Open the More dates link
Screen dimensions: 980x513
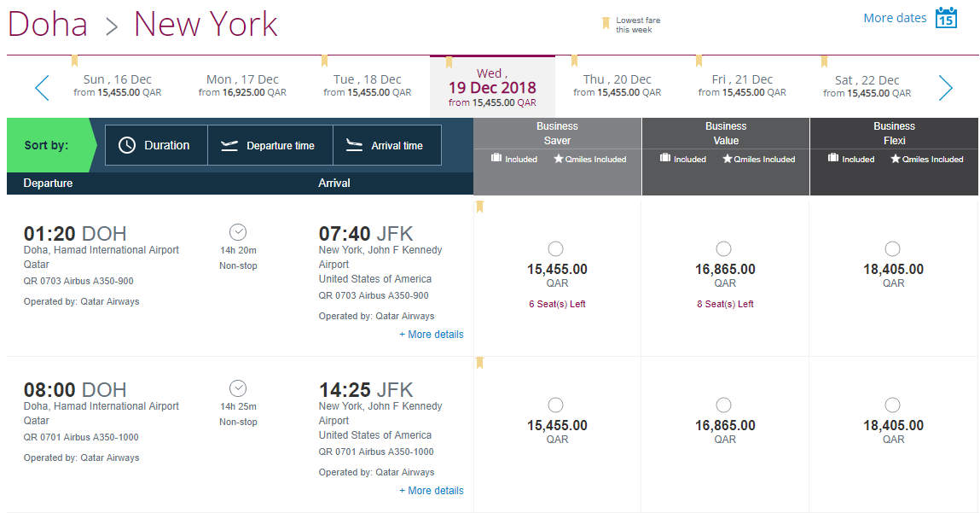895,18
